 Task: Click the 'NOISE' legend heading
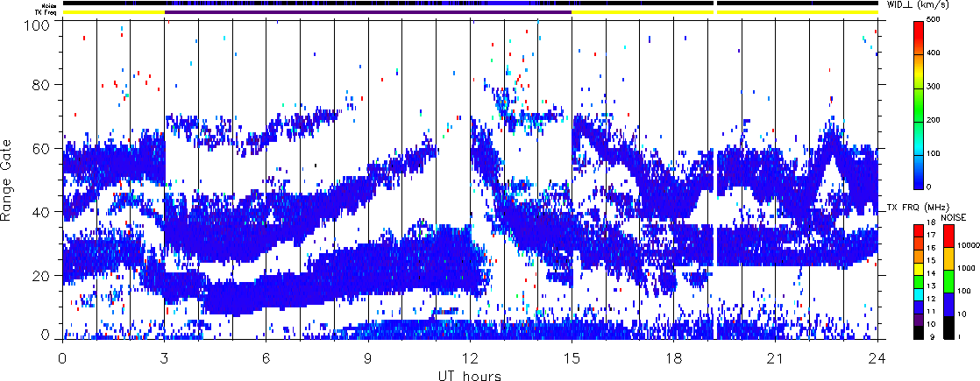(953, 216)
